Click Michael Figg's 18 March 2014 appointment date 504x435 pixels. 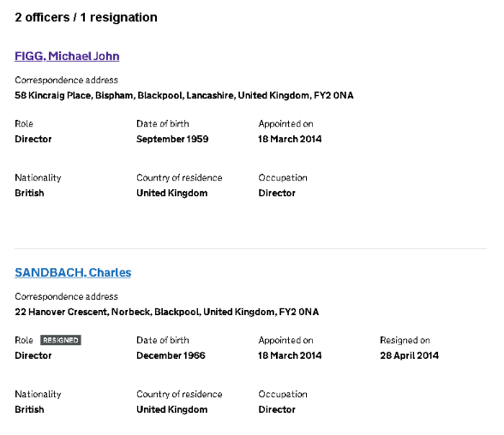point(290,139)
